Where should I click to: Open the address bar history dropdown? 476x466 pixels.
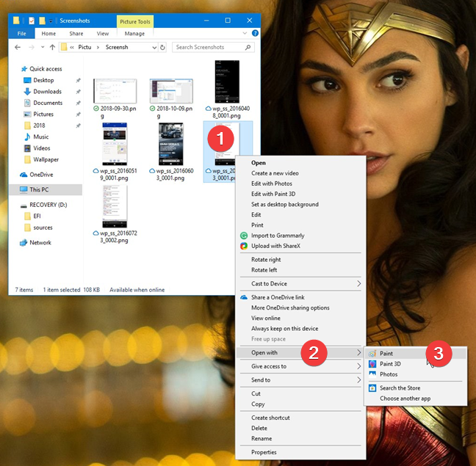(154, 48)
